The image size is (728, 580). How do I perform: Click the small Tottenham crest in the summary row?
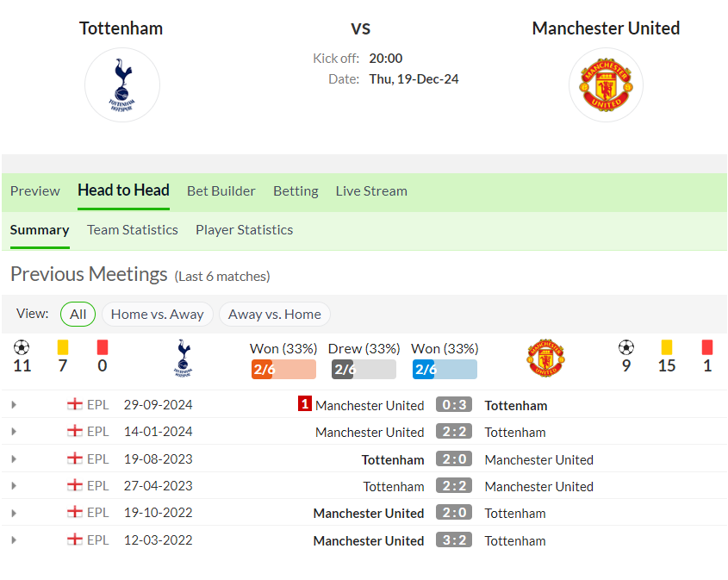point(184,358)
